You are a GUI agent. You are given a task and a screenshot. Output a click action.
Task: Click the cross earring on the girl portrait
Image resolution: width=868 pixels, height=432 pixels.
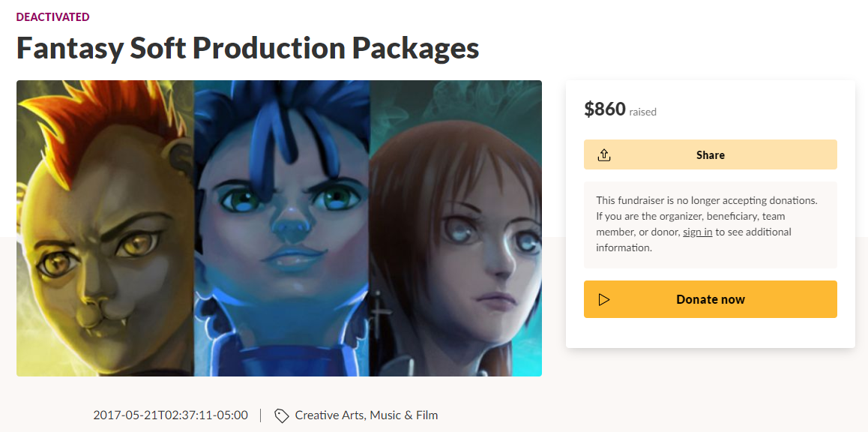click(377, 312)
